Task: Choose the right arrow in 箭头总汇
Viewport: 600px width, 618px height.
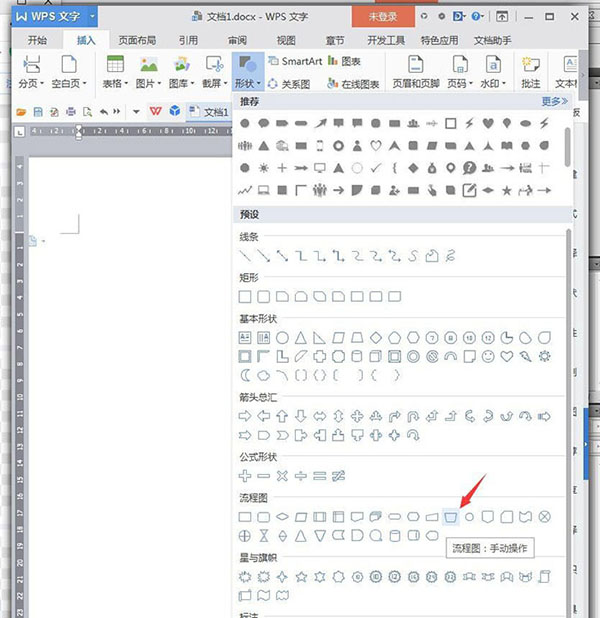Action: pyautogui.click(x=245, y=416)
